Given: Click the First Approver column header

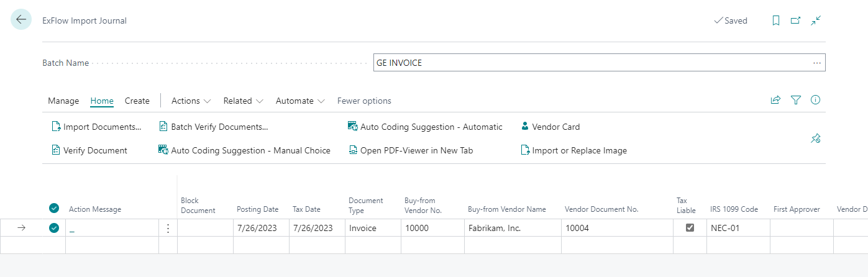Looking at the screenshot, I should [x=797, y=209].
